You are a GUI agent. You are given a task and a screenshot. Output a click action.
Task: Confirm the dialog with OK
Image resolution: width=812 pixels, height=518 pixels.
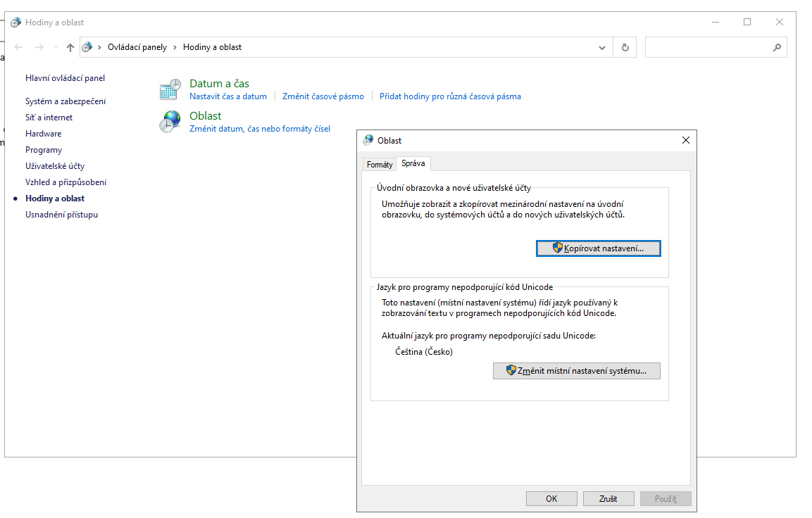pos(551,498)
